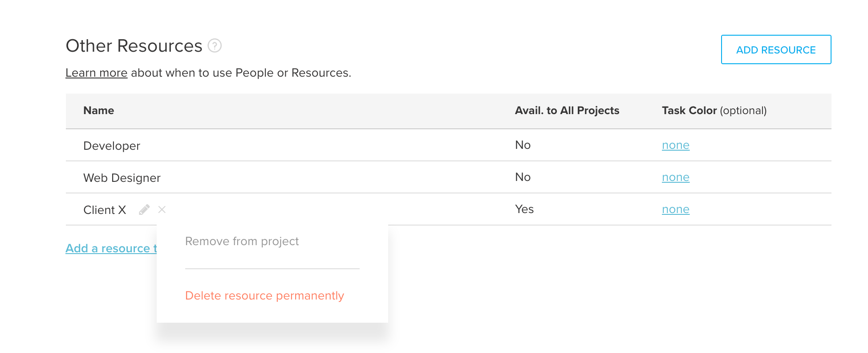Click the Yes value for Client X availability
The image size is (868, 353).
(x=524, y=209)
